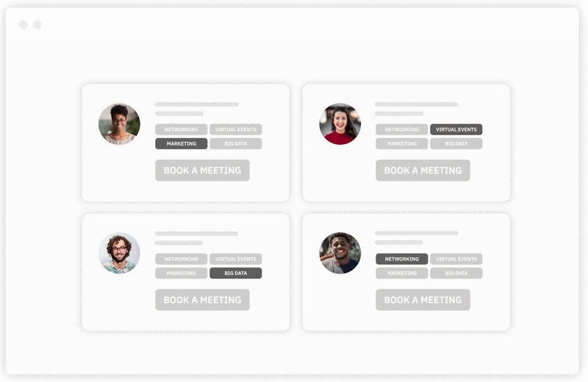This screenshot has width=588, height=382.
Task: Click the second window control dot
Action: coord(37,25)
